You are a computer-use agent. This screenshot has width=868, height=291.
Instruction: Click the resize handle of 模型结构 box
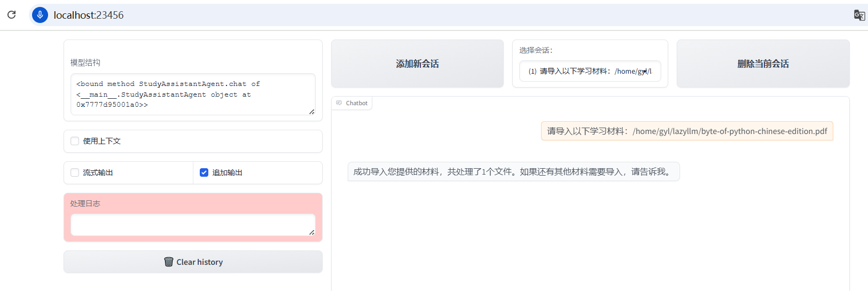[x=312, y=112]
